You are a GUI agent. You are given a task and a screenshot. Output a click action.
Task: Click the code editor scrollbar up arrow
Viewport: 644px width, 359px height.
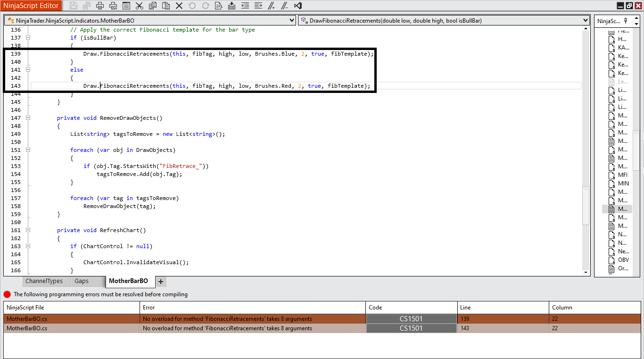pyautogui.click(x=586, y=30)
